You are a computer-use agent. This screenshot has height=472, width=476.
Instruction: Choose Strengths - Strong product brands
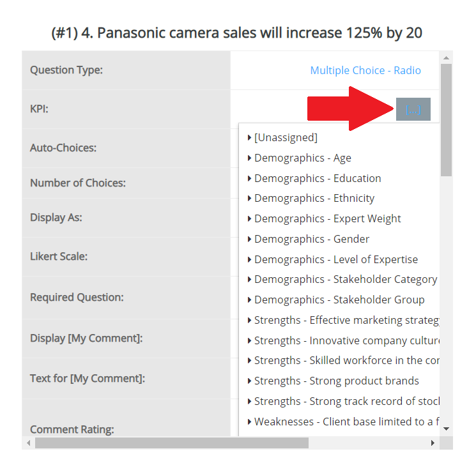click(x=336, y=381)
